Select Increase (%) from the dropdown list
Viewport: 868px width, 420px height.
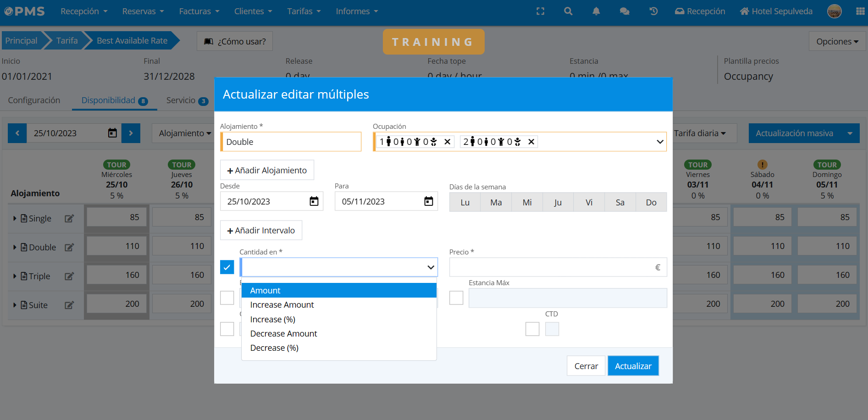(x=272, y=319)
